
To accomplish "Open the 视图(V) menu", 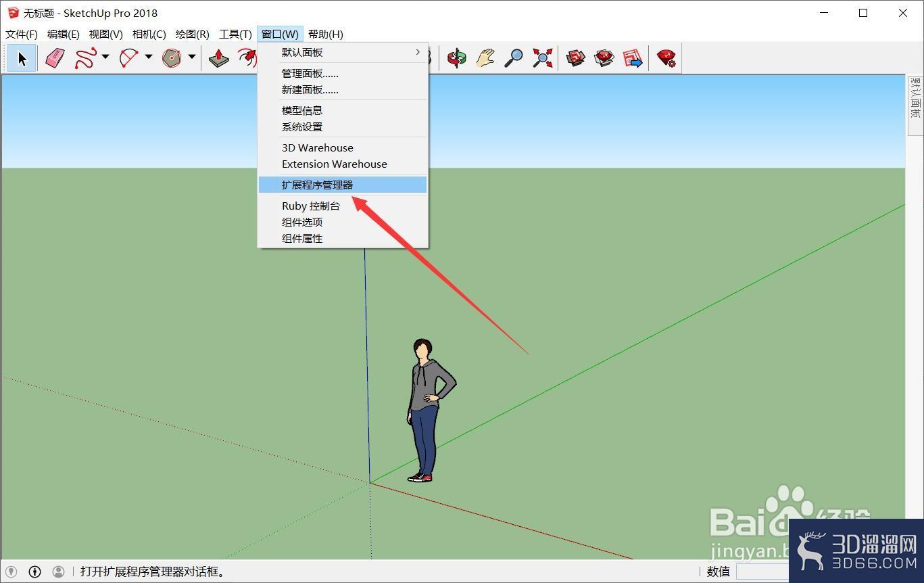I will point(106,34).
